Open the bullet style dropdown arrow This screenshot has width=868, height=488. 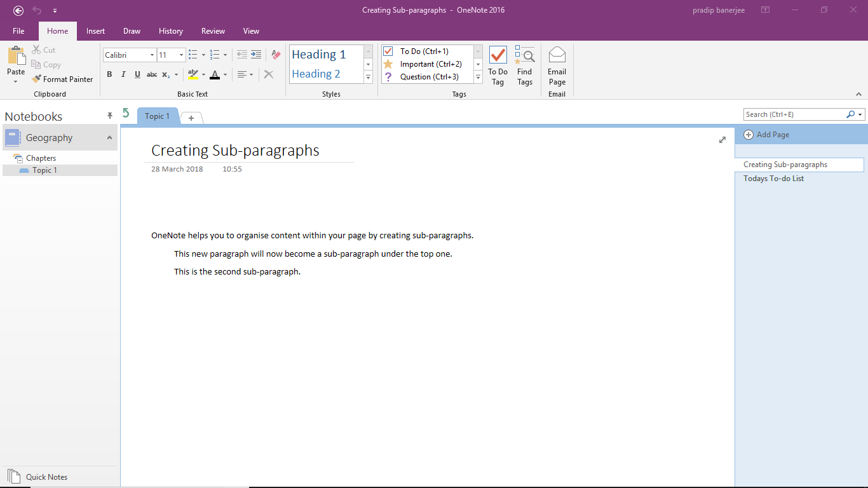[203, 55]
